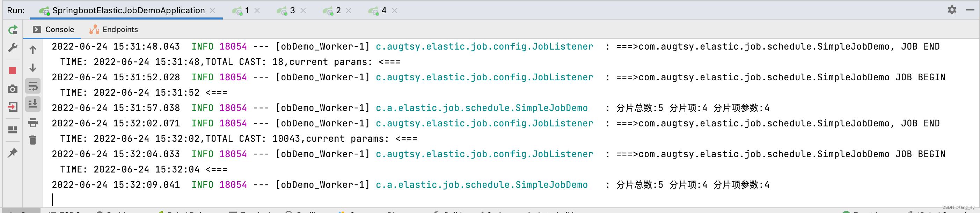This screenshot has height=213, width=980.
Task: Restore the default tool window layout
Action: [x=13, y=129]
